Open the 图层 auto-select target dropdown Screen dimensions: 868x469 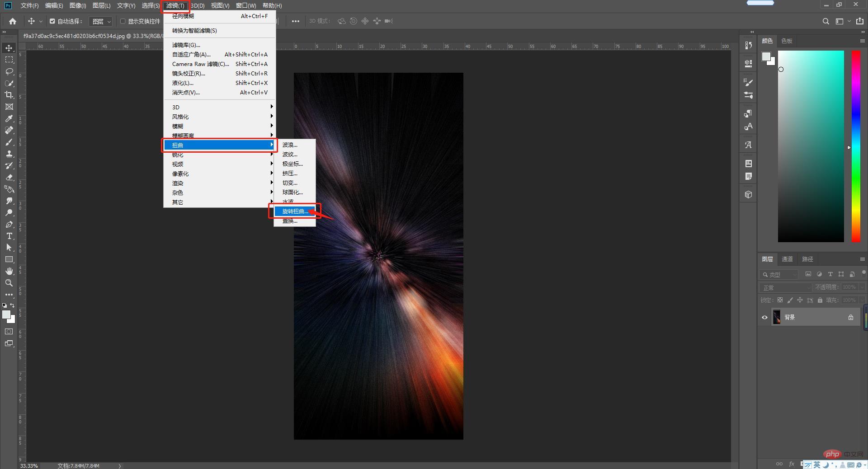[x=100, y=21]
